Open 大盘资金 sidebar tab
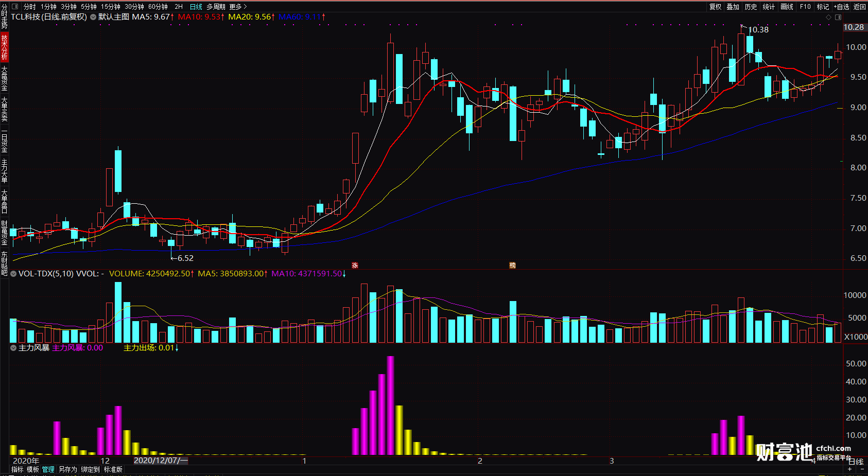868x476 pixels. pyautogui.click(x=4, y=78)
